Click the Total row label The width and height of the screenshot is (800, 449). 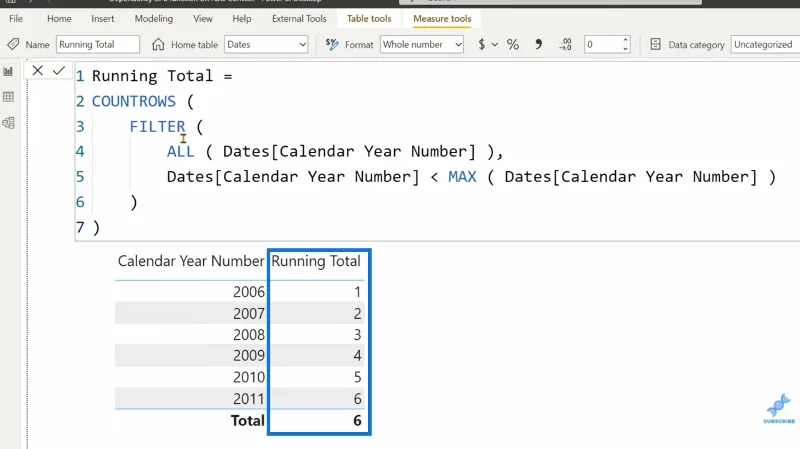coord(247,420)
